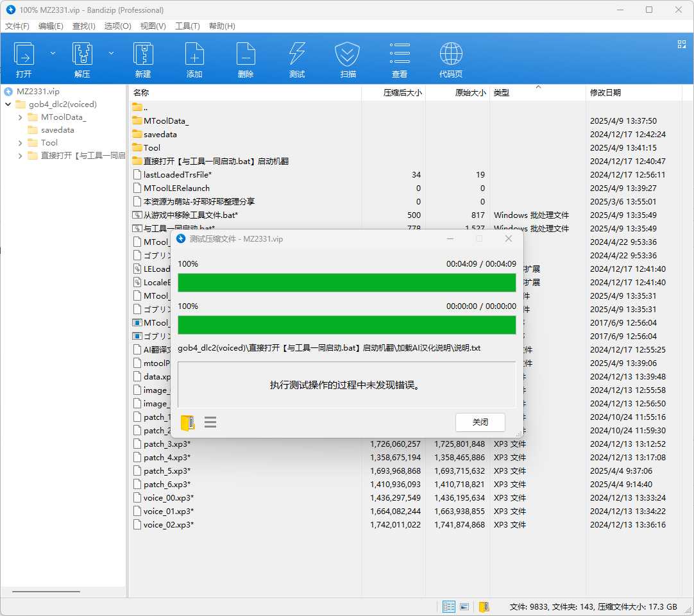Click the Extract (解压) toolbar icon
This screenshot has height=616, width=694.
pos(82,55)
